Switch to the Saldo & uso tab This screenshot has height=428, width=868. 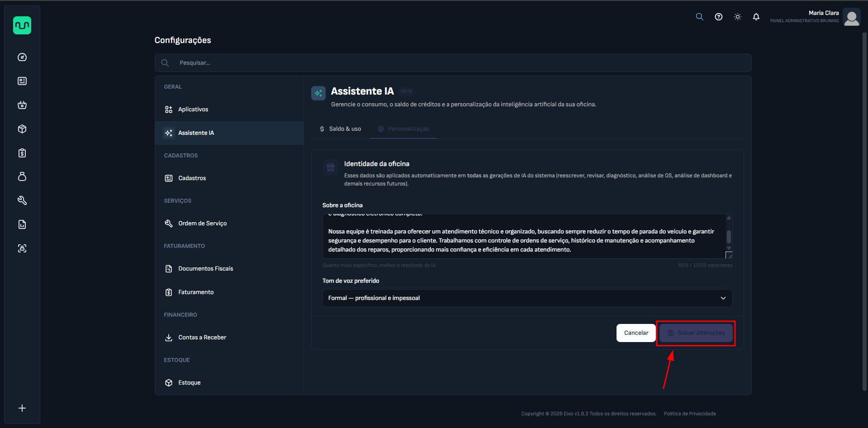click(340, 129)
